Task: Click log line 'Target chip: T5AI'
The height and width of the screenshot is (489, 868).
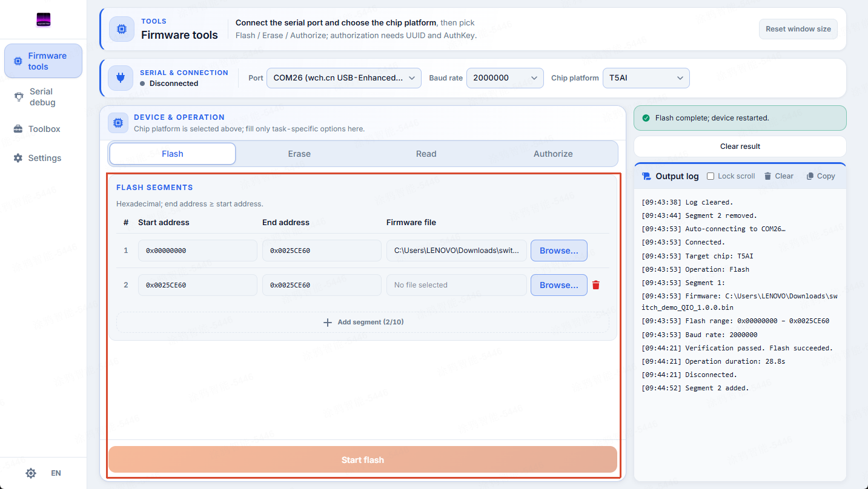Action: pyautogui.click(x=697, y=256)
